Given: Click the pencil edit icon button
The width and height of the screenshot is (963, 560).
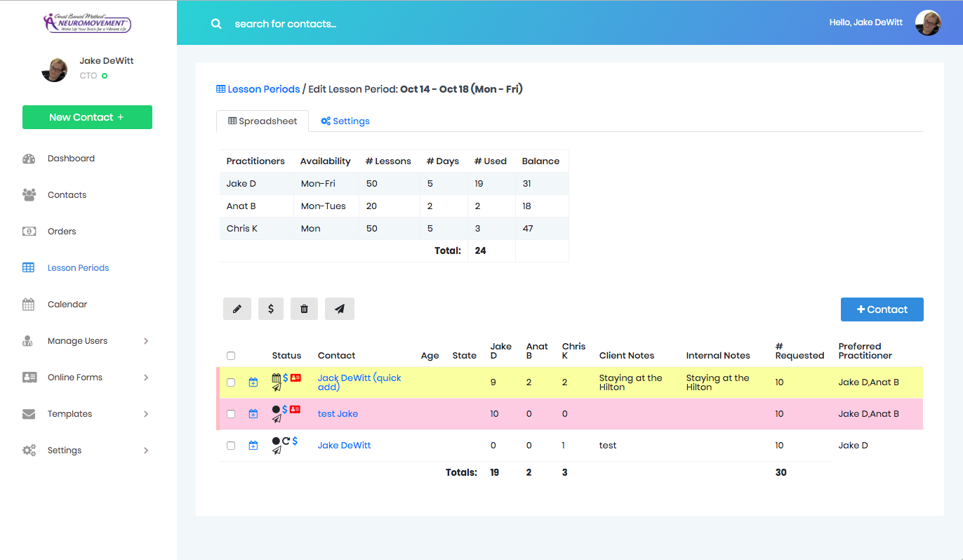Looking at the screenshot, I should click(x=237, y=309).
